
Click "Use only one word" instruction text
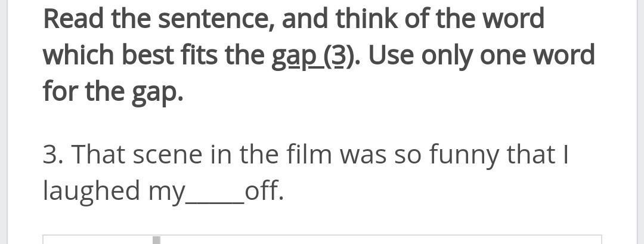click(481, 56)
